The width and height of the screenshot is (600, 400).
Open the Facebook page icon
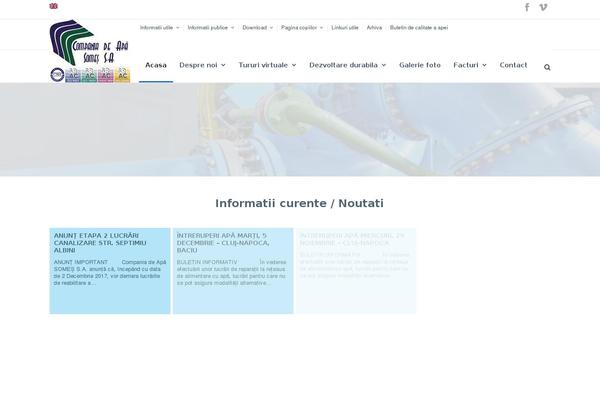tap(527, 7)
